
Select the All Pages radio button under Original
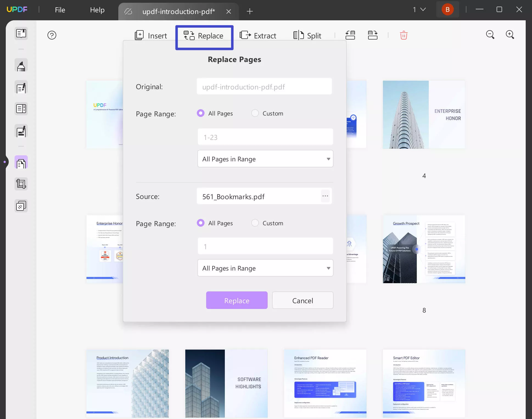click(x=200, y=113)
